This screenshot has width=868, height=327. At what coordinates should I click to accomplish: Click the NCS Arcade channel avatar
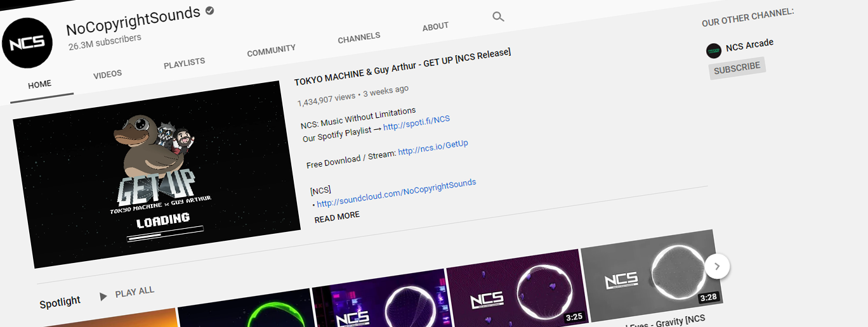tap(714, 51)
